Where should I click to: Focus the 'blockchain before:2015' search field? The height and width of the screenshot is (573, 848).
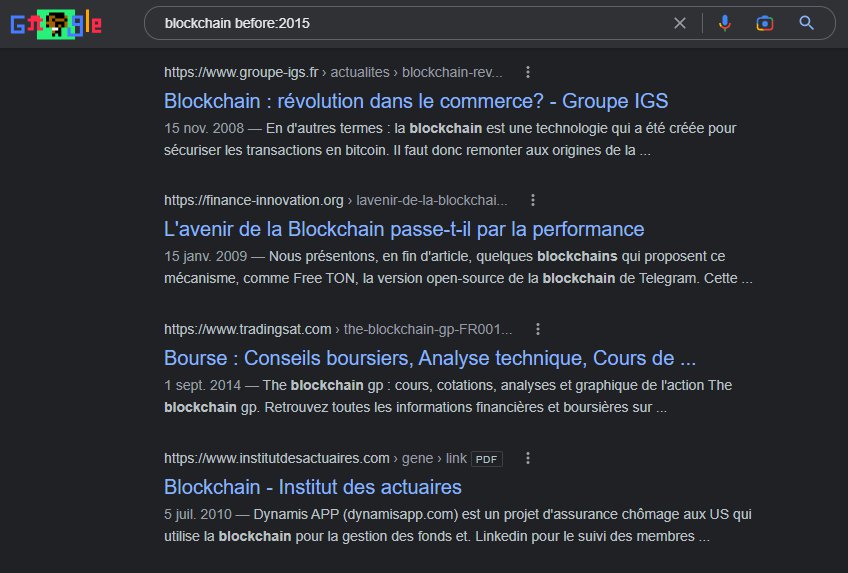tap(400, 23)
